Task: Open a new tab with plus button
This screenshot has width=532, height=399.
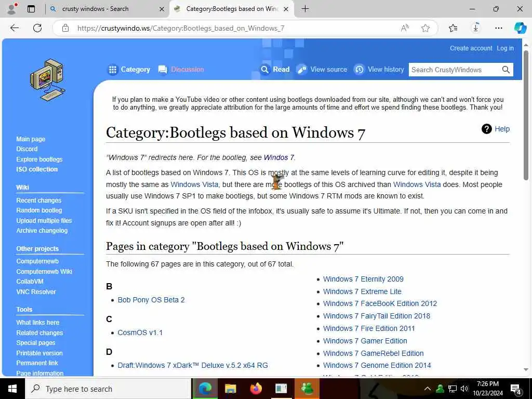Action: (x=305, y=9)
